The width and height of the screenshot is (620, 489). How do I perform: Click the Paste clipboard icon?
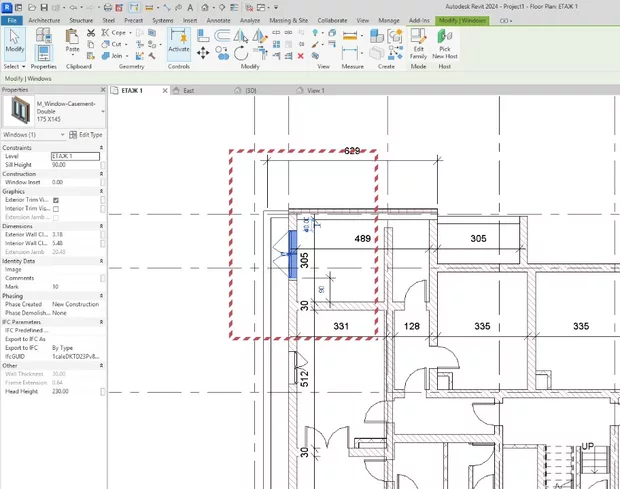tap(72, 40)
